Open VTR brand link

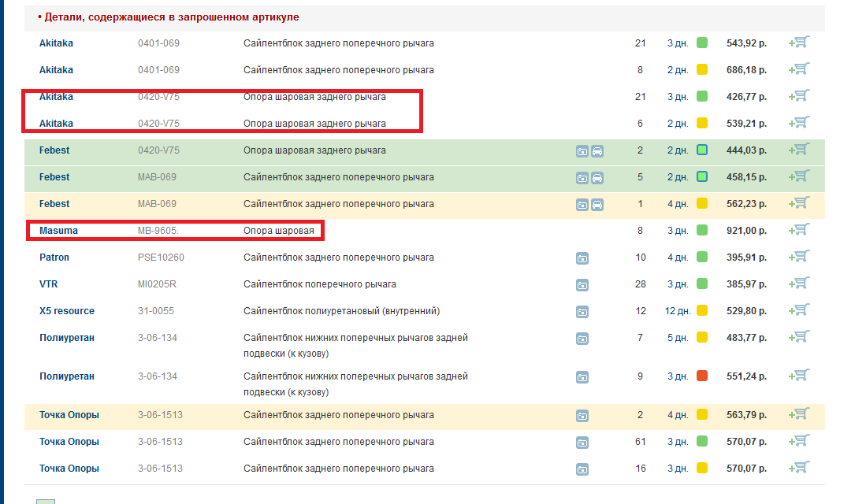(x=49, y=283)
